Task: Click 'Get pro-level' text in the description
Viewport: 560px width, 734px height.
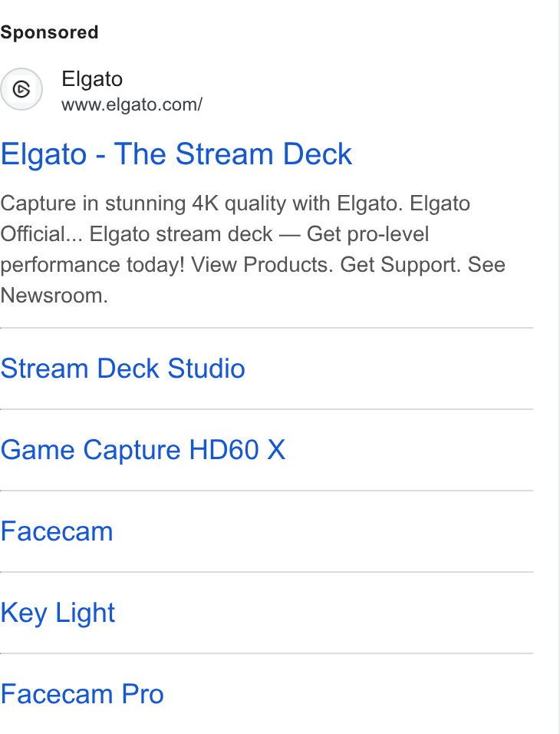Action: pyautogui.click(x=367, y=234)
